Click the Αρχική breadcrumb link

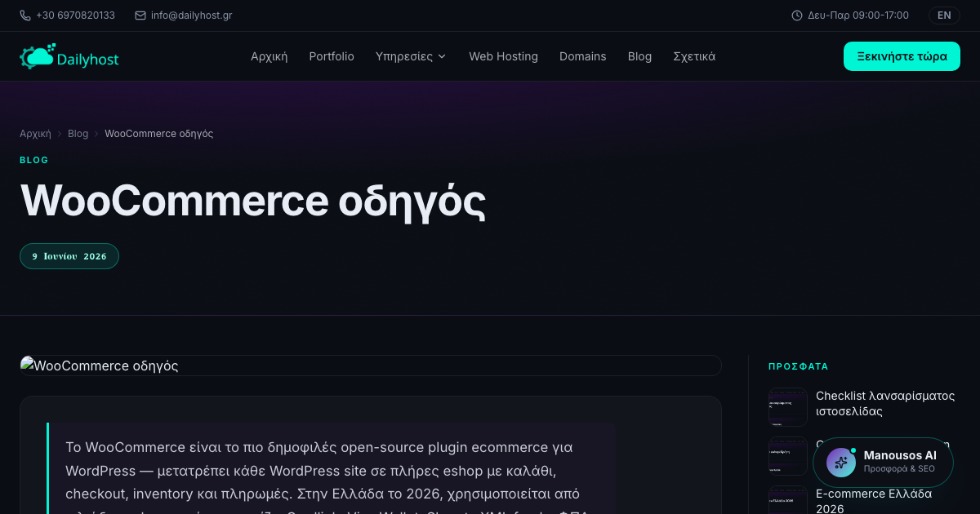click(x=35, y=134)
